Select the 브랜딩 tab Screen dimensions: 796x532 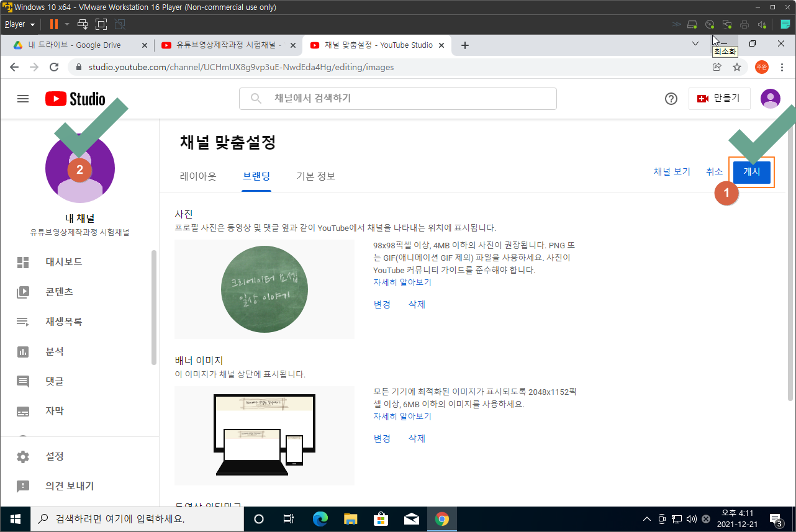point(256,176)
